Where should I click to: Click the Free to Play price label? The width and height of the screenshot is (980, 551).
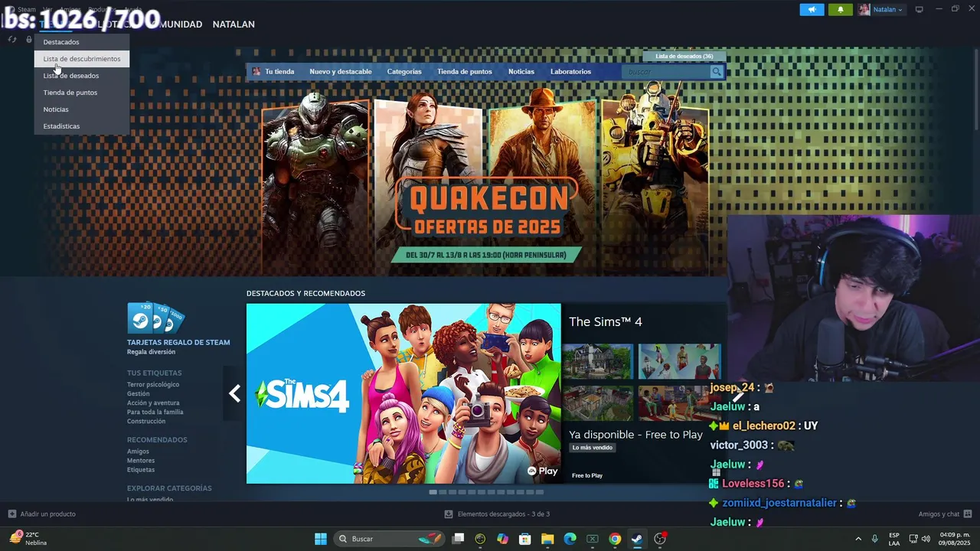[587, 476]
